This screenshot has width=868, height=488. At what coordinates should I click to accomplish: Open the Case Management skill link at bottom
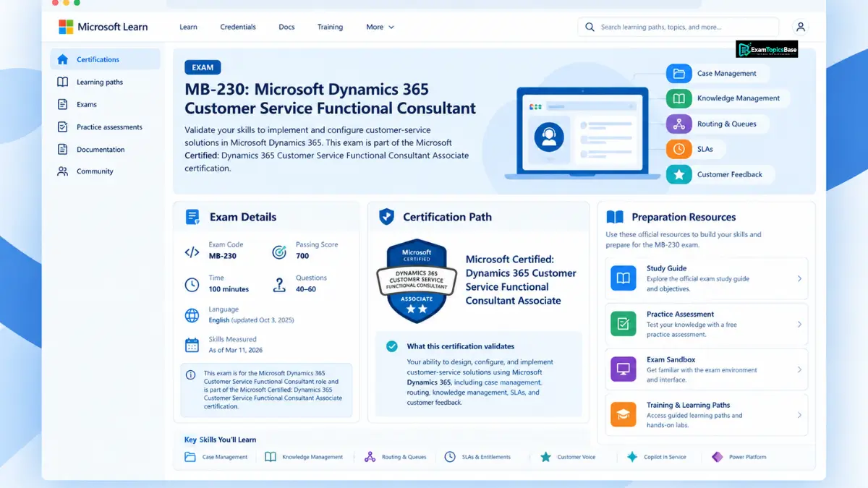[x=216, y=457]
